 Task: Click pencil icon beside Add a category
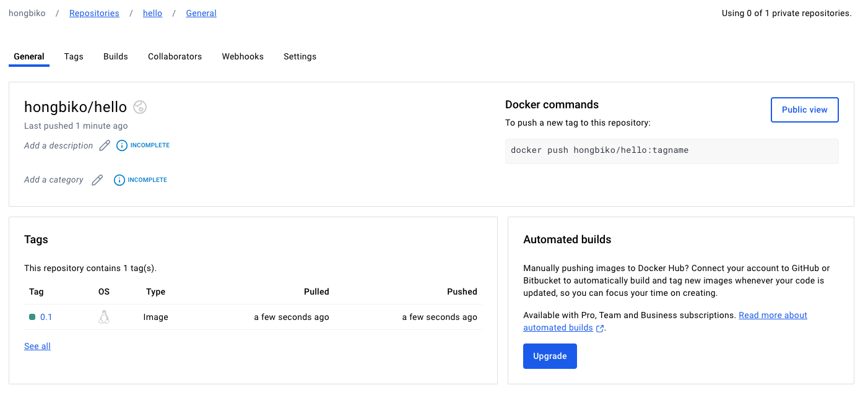97,180
